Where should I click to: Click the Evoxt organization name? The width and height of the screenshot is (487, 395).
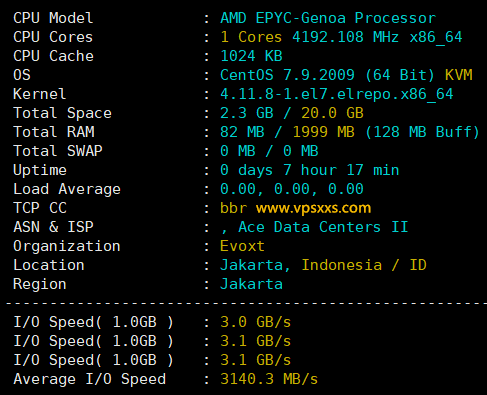tap(242, 246)
